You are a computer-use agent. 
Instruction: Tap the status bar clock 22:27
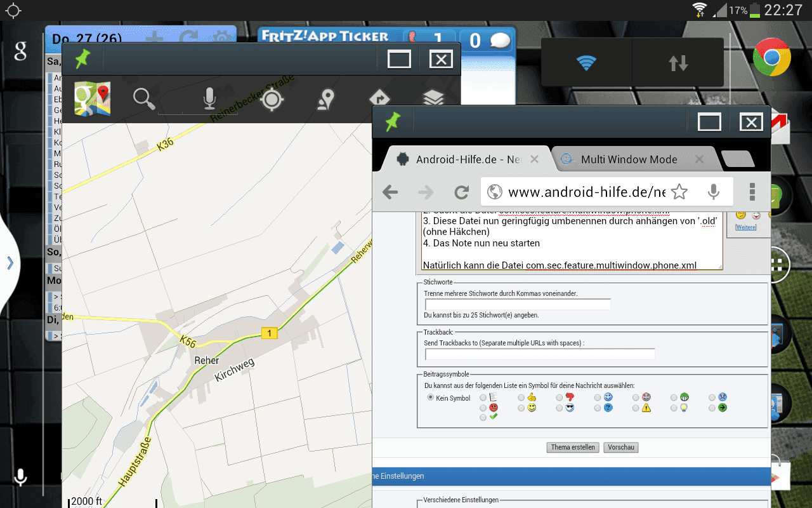[783, 10]
